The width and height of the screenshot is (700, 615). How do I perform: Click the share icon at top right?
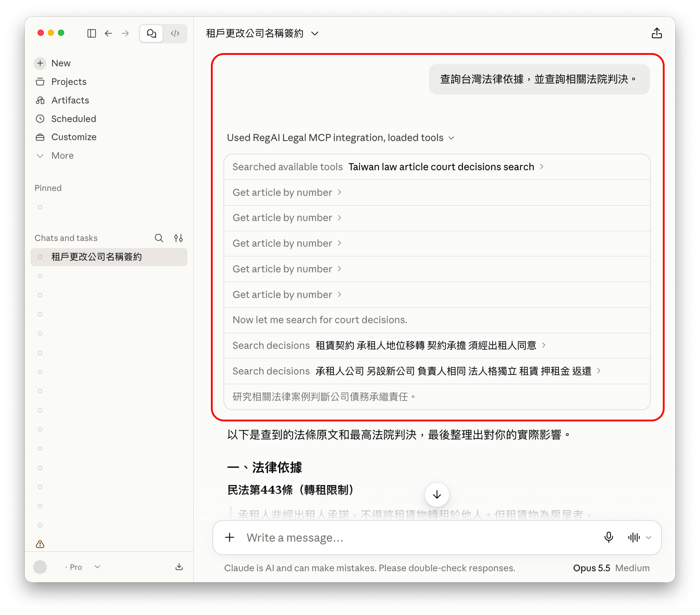[x=657, y=34]
